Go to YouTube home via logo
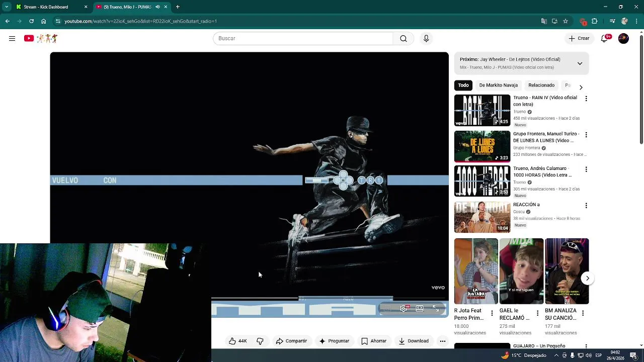 point(41,38)
